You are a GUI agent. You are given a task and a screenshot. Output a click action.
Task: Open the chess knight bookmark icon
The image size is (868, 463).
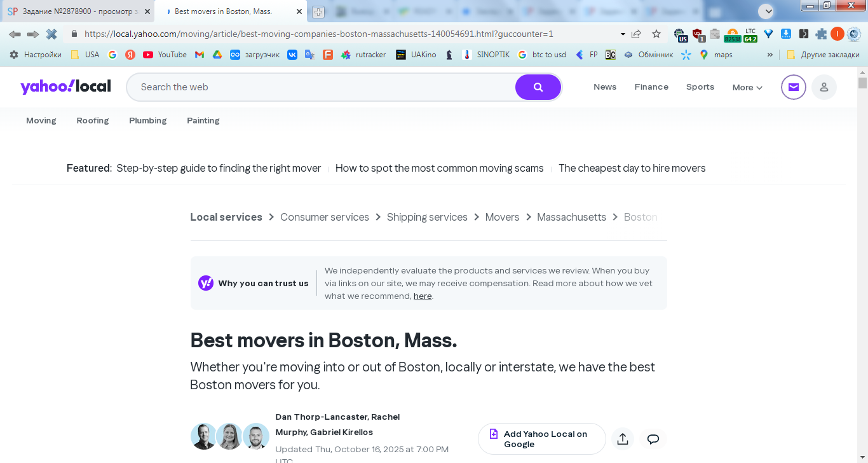(x=449, y=55)
